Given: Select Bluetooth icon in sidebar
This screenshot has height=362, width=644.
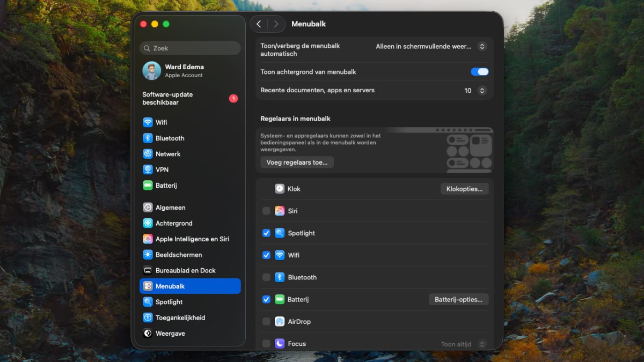Looking at the screenshot, I should (148, 138).
